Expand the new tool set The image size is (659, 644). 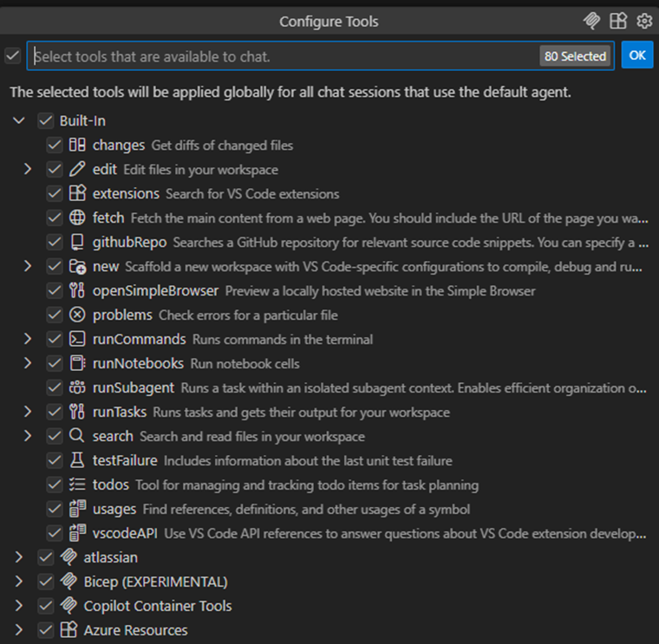pos(28,266)
